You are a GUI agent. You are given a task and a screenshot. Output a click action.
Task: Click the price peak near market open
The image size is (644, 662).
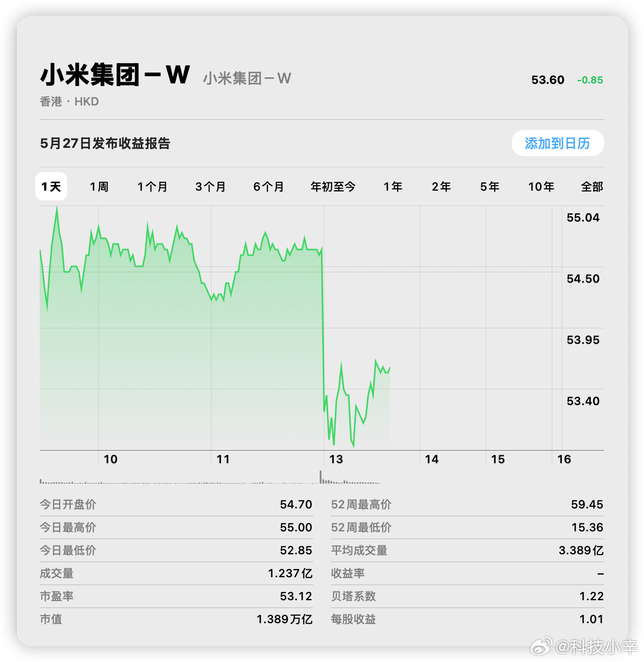(57, 209)
